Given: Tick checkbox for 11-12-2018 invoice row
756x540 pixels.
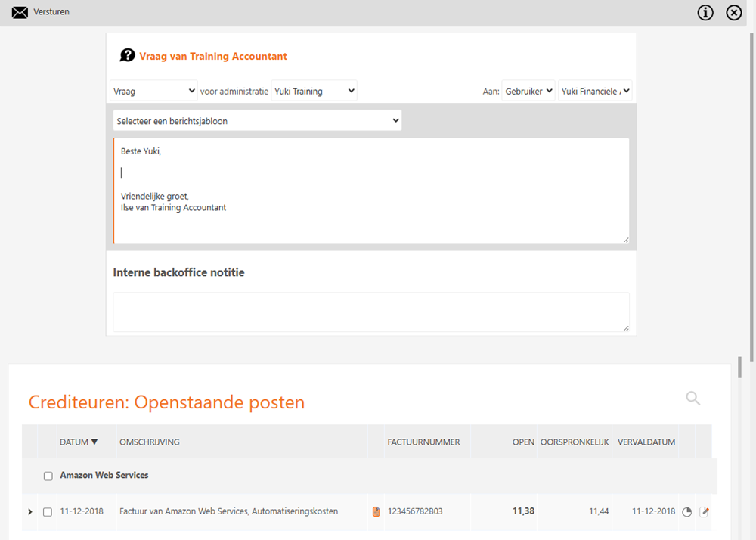Looking at the screenshot, I should [x=47, y=511].
